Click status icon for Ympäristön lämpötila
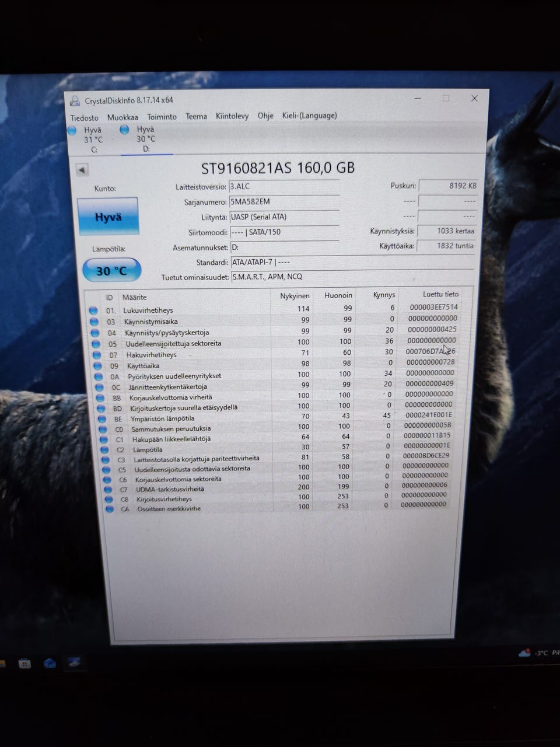This screenshot has width=560, height=747. tap(102, 419)
